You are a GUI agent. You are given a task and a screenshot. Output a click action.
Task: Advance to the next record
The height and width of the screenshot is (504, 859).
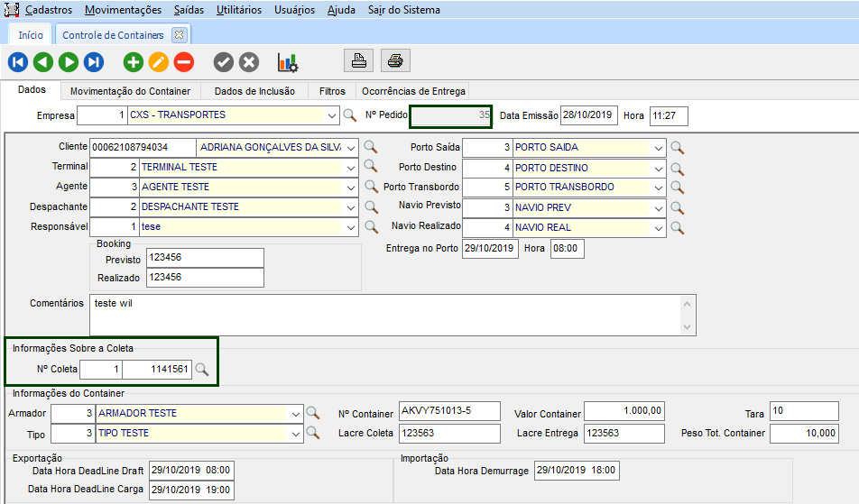[69, 62]
